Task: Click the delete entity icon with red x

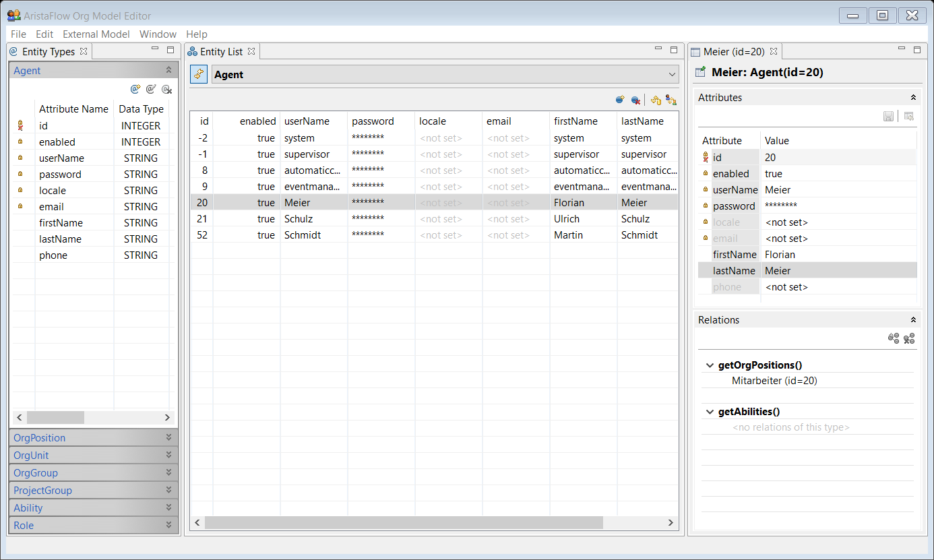Action: pyautogui.click(x=635, y=100)
